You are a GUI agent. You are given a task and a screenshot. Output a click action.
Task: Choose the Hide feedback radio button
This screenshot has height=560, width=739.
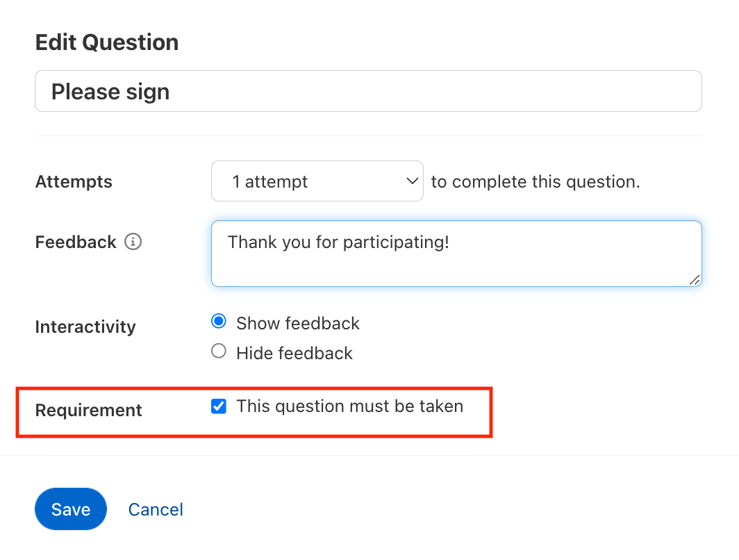[219, 352]
